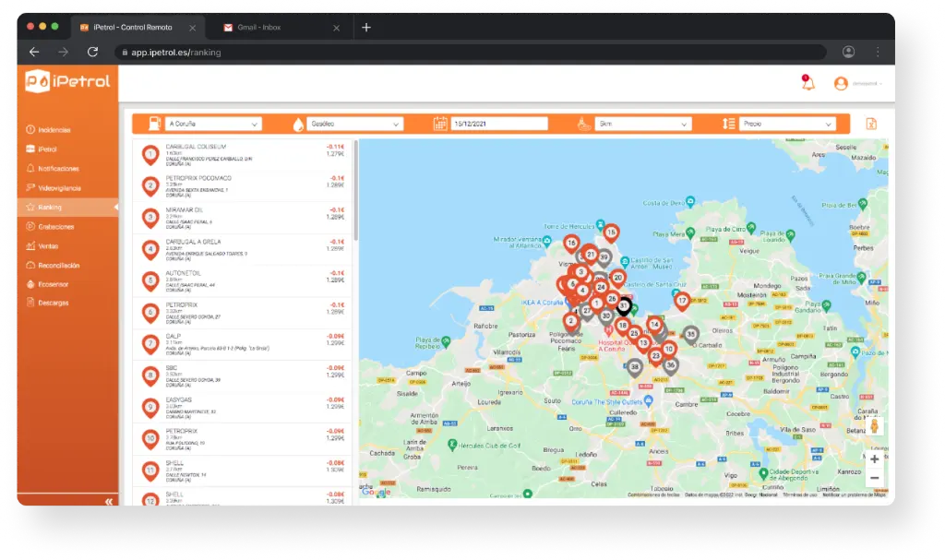
Task: Click map marker number 17
Action: coord(682,301)
